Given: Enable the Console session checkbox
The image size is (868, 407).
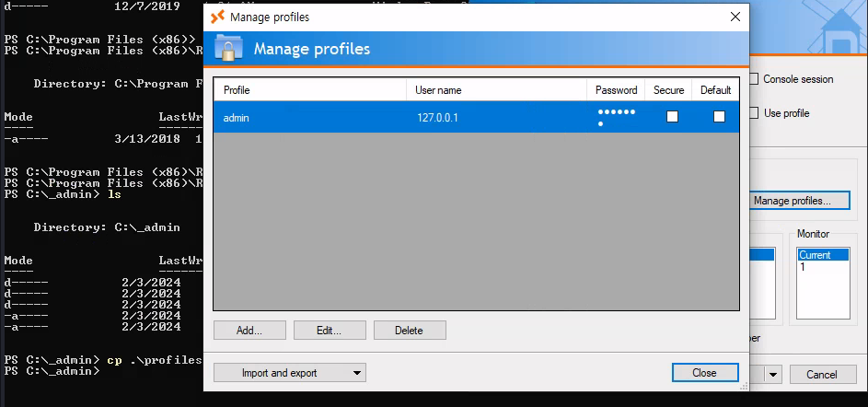Looking at the screenshot, I should click(x=755, y=79).
